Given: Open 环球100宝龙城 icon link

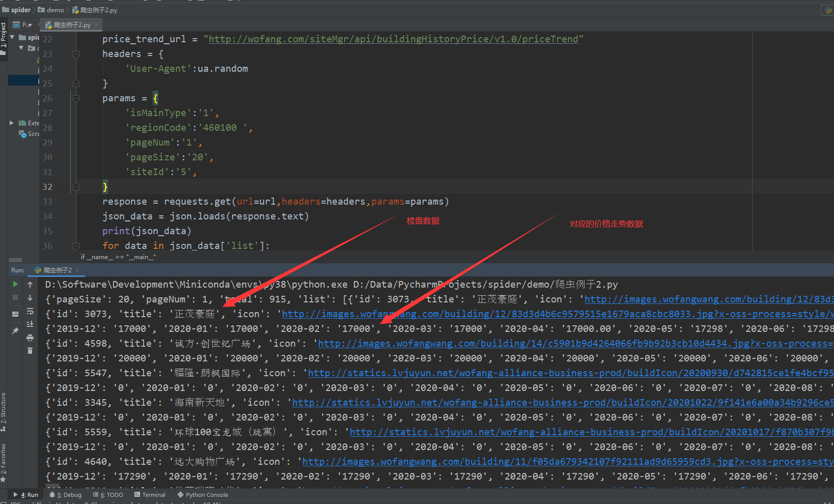Looking at the screenshot, I should [591, 432].
